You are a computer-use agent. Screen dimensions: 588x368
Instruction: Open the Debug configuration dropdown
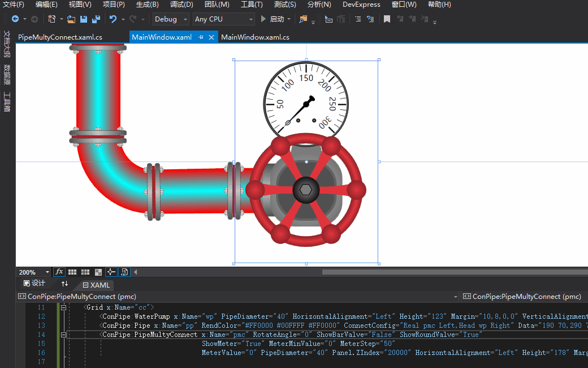171,19
